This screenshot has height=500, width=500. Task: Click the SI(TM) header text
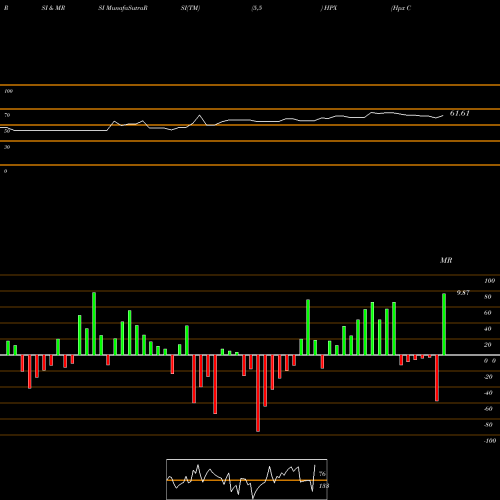point(190,8)
